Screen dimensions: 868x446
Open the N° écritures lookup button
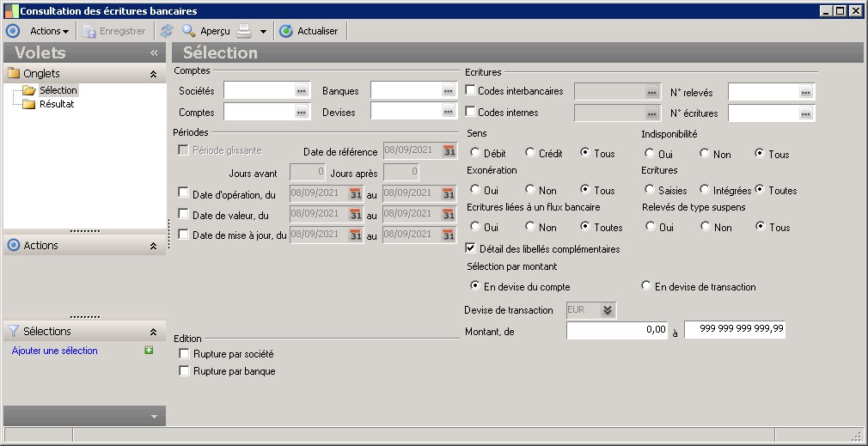pyautogui.click(x=805, y=113)
